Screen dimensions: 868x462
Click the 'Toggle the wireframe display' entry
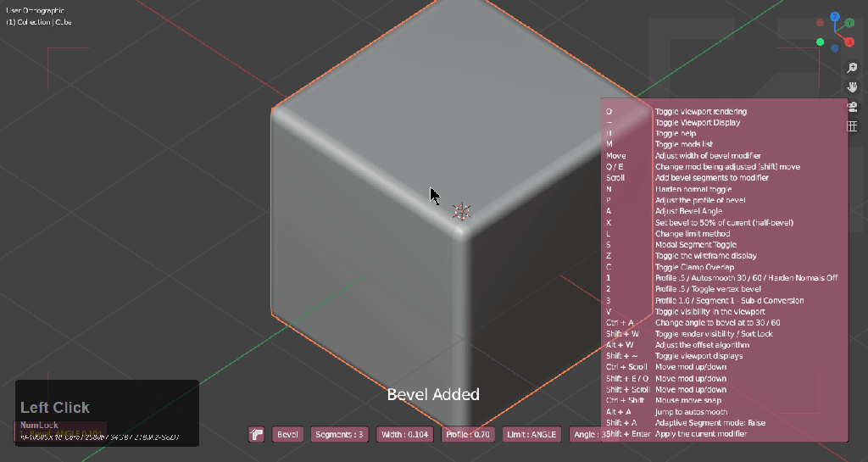click(705, 256)
